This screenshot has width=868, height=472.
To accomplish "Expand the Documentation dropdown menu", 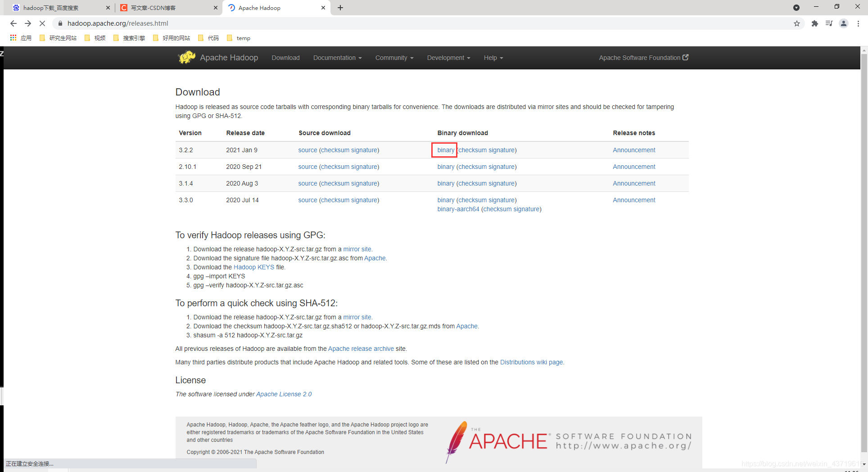I will (338, 58).
